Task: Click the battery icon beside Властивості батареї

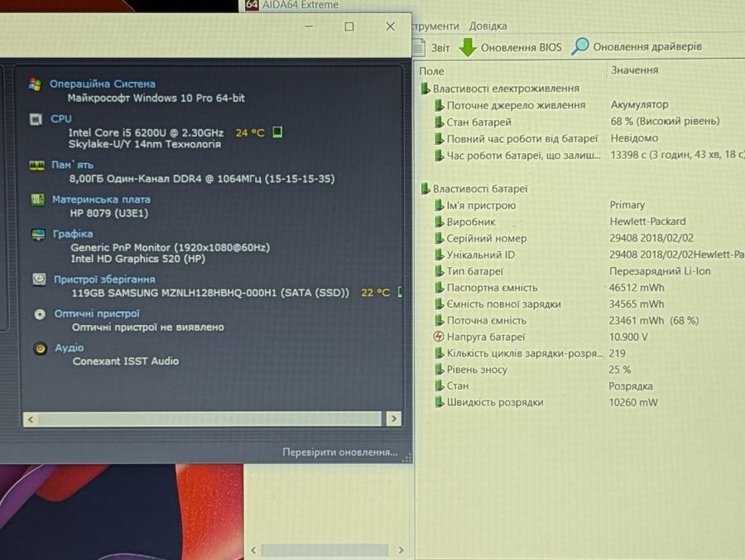Action: [425, 189]
